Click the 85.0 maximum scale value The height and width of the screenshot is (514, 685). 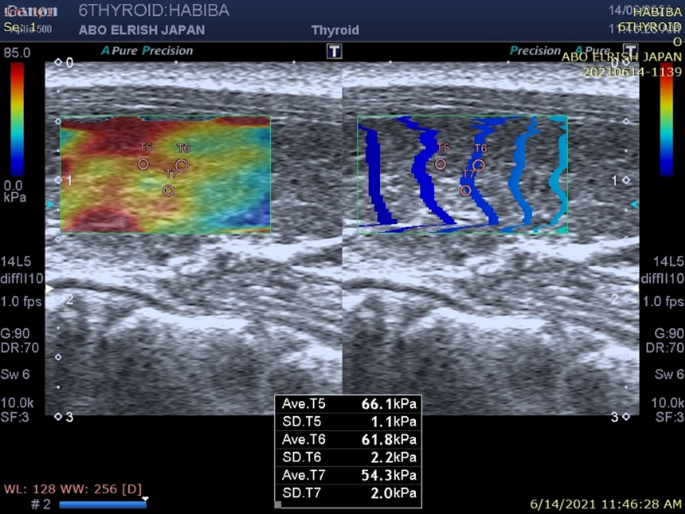click(17, 53)
